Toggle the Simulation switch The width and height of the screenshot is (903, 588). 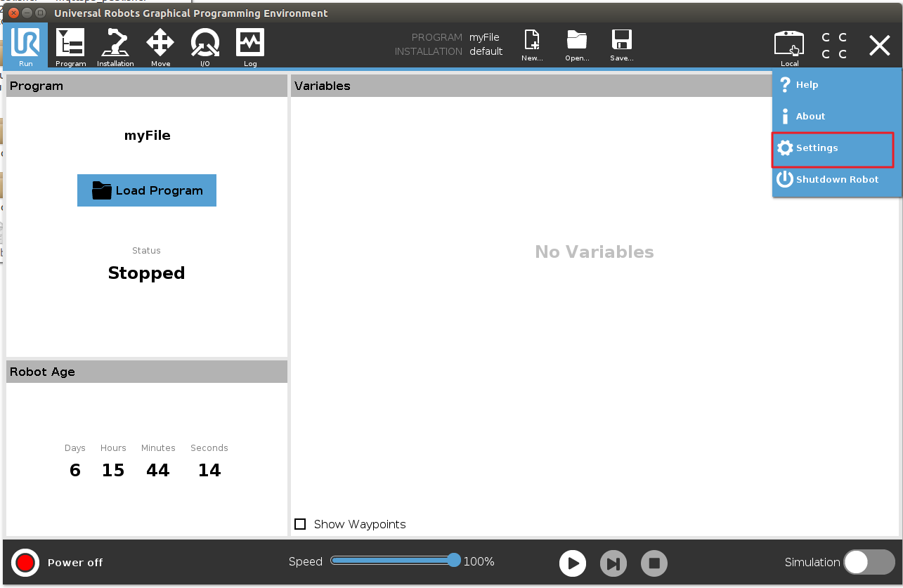pos(869,562)
